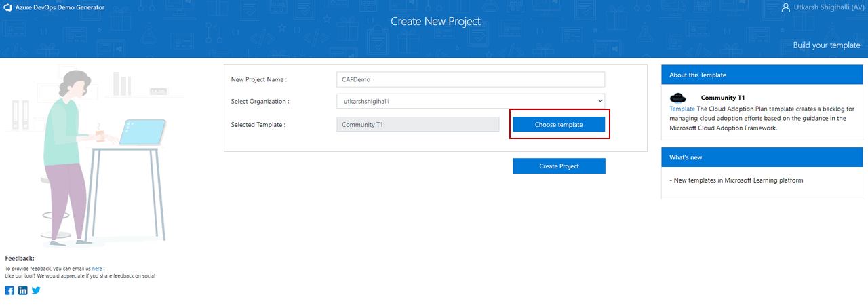The height and width of the screenshot is (306, 868).
Task: Click the organization dropdown arrow
Action: pos(599,101)
